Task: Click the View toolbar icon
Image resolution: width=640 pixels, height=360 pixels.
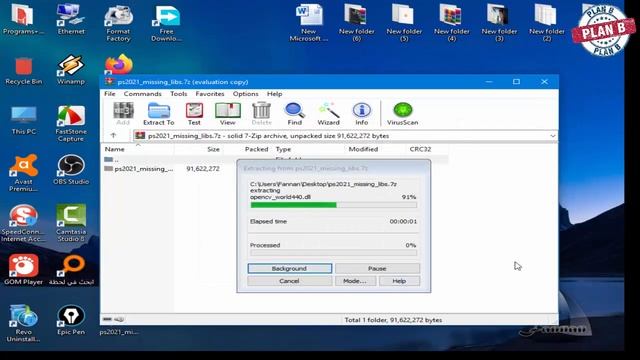Action: (228, 113)
